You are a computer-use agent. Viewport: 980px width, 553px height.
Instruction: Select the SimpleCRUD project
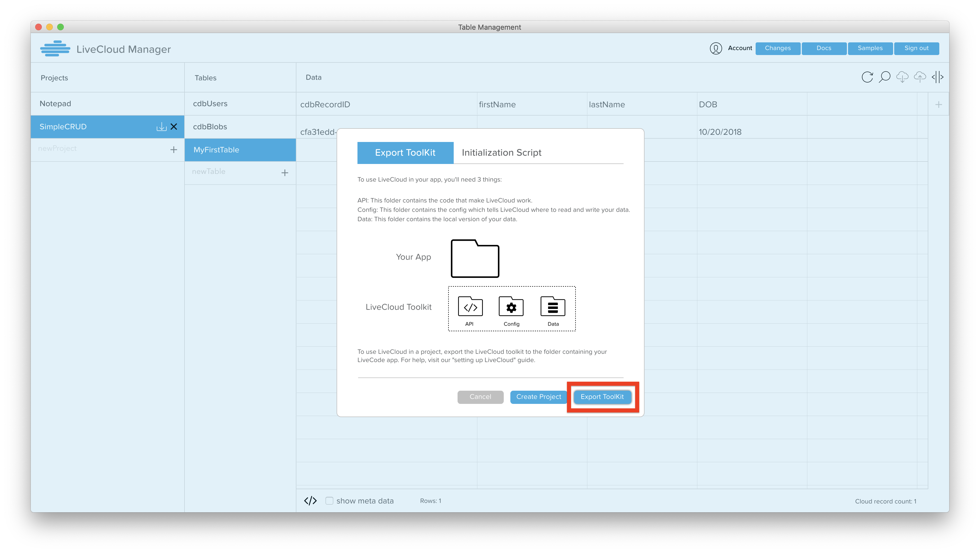[x=108, y=127]
